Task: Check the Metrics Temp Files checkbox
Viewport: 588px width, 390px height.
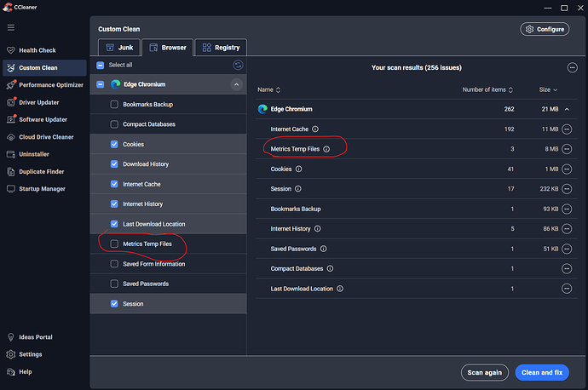Action: coord(114,244)
